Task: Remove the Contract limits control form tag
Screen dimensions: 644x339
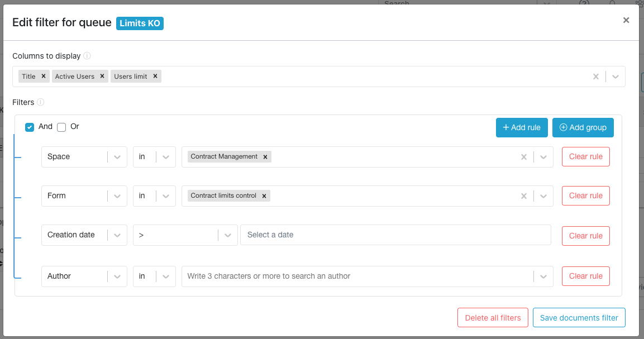Action: 264,196
